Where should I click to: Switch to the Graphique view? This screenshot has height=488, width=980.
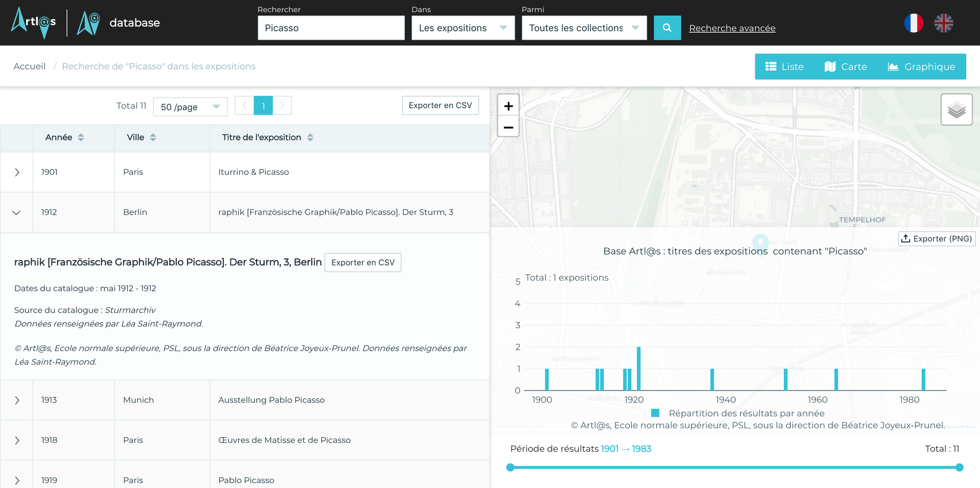click(x=922, y=67)
